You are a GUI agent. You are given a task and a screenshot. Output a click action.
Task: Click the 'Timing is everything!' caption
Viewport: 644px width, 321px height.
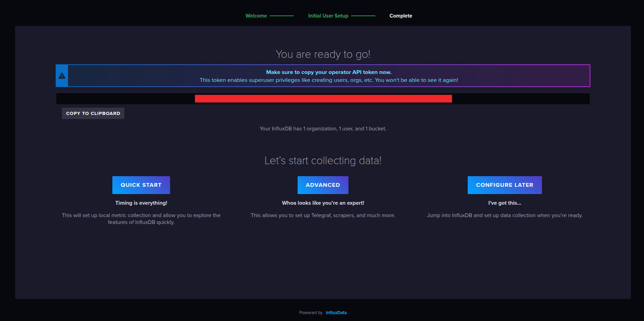pos(141,203)
